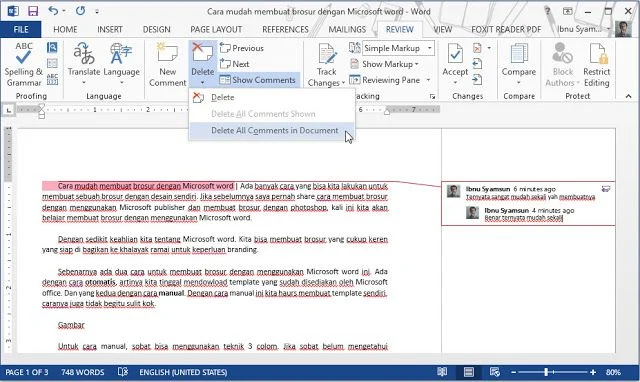Switch to Print Layout view in status bar
Image resolution: width=640 pixels, height=382 pixels.
pos(469,372)
